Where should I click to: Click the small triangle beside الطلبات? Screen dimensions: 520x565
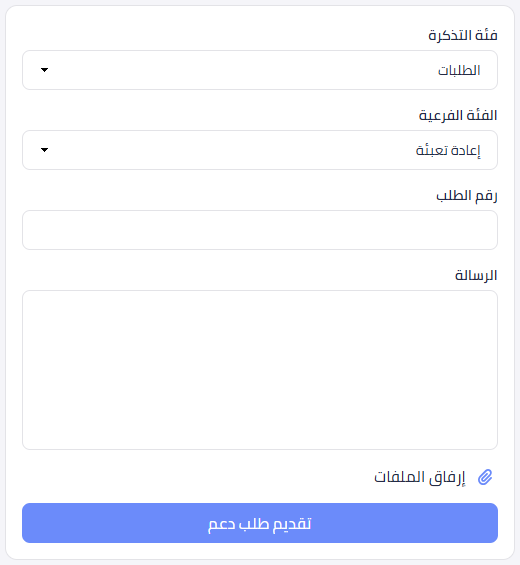point(44,70)
